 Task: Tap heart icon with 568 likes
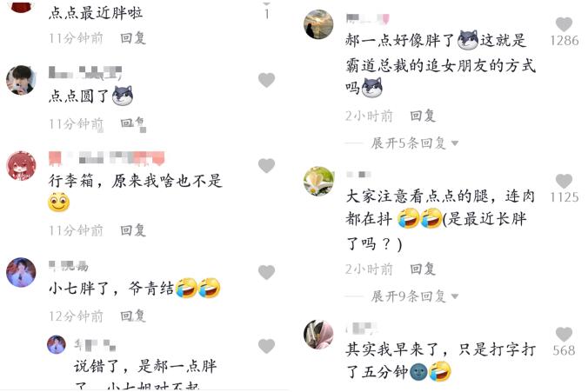pyautogui.click(x=564, y=335)
